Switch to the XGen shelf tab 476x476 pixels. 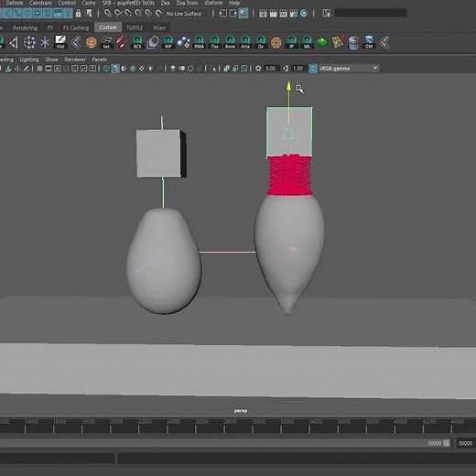pyautogui.click(x=159, y=27)
